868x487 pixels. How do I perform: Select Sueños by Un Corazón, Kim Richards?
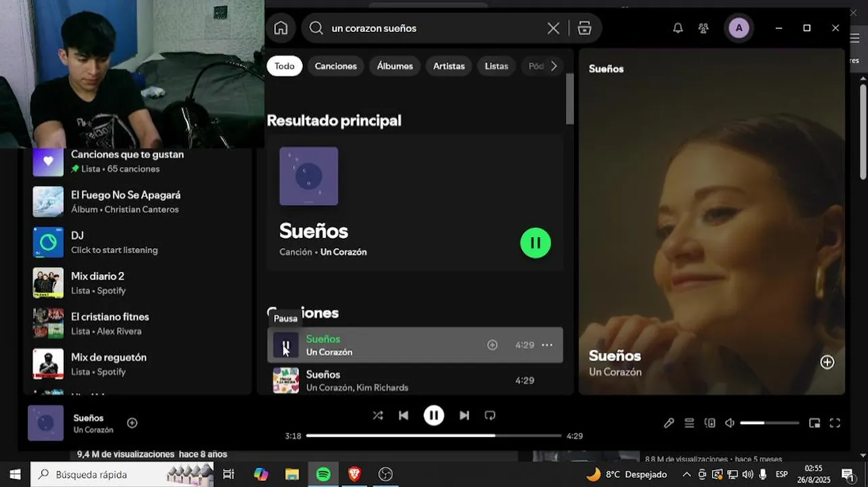coord(415,380)
